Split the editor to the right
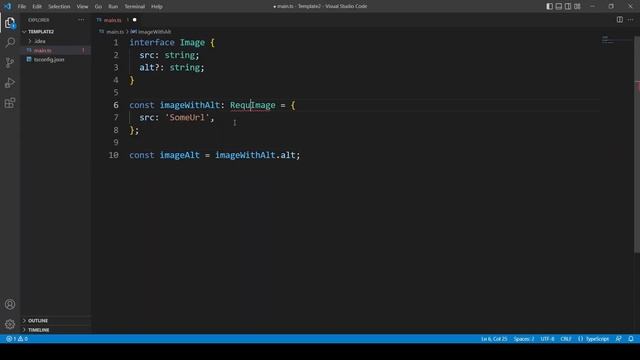Image resolution: width=640 pixels, height=360 pixels. pyautogui.click(x=620, y=20)
